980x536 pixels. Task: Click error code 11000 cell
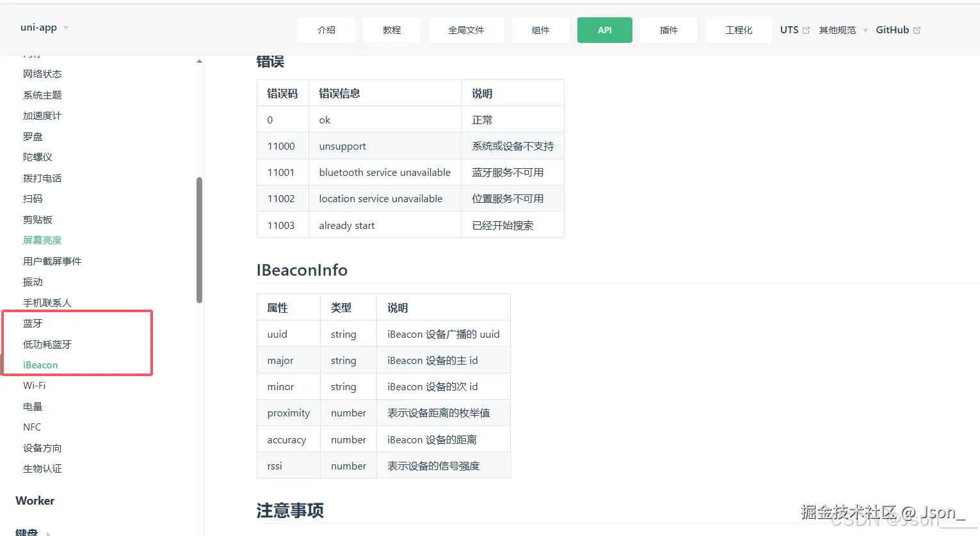tap(283, 146)
